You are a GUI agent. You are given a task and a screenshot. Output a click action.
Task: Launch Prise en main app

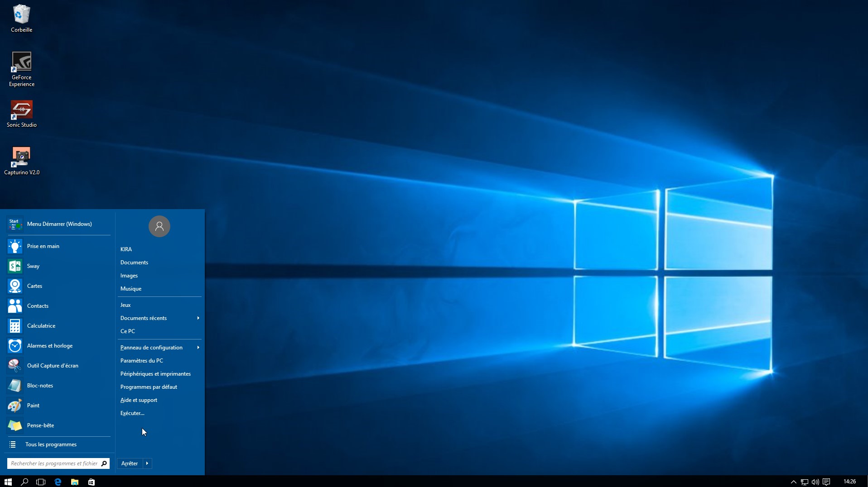(58, 246)
